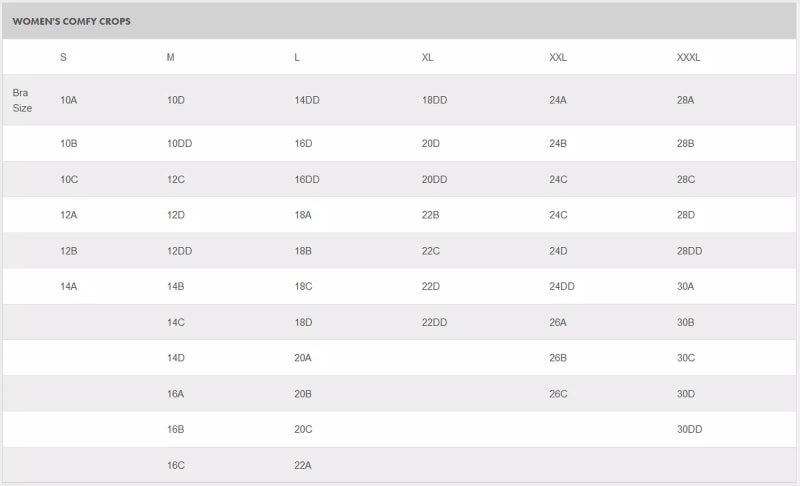Select the 14DD cell under L
800x486 pixels.
pyautogui.click(x=307, y=100)
